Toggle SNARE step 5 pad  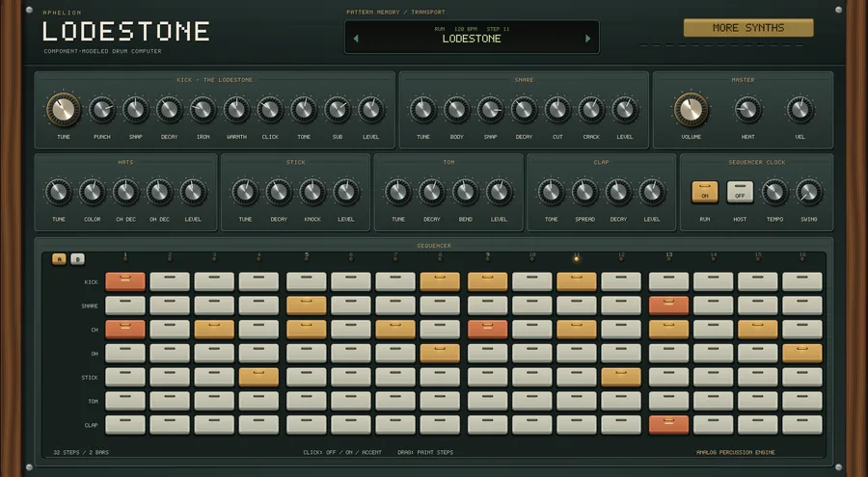point(306,305)
